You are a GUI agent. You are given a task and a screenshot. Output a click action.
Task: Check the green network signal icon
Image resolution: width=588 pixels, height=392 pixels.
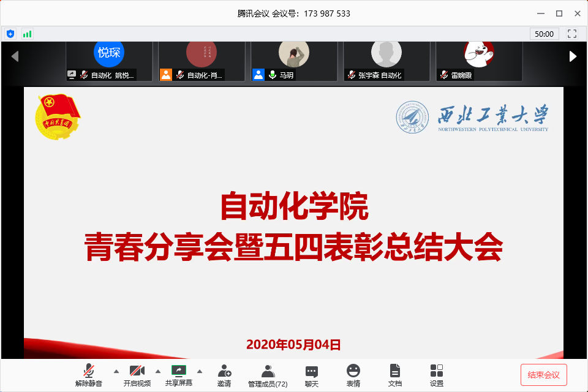27,34
